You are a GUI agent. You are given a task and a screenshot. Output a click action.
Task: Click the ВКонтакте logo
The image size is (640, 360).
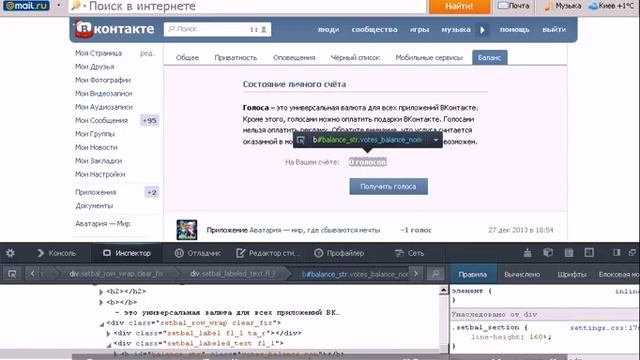pyautogui.click(x=115, y=29)
